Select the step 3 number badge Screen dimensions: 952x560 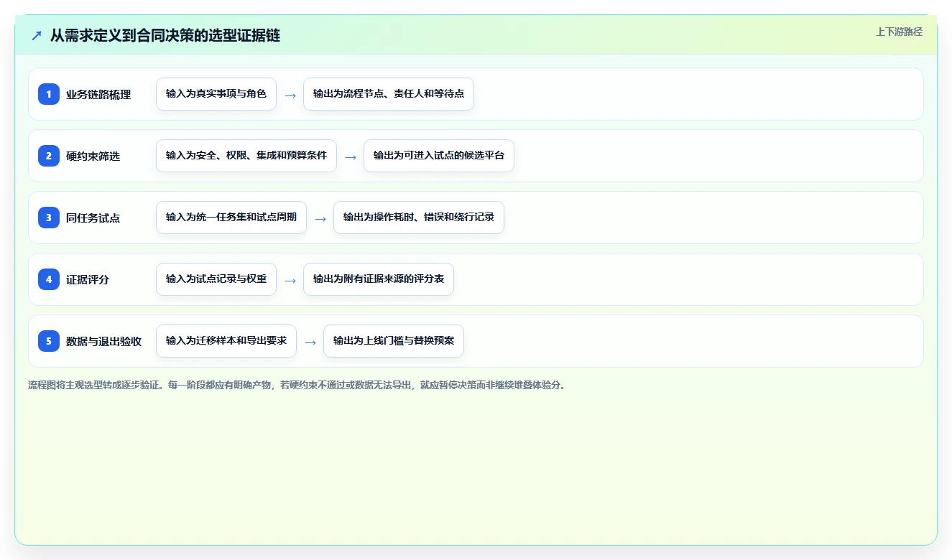[49, 218]
